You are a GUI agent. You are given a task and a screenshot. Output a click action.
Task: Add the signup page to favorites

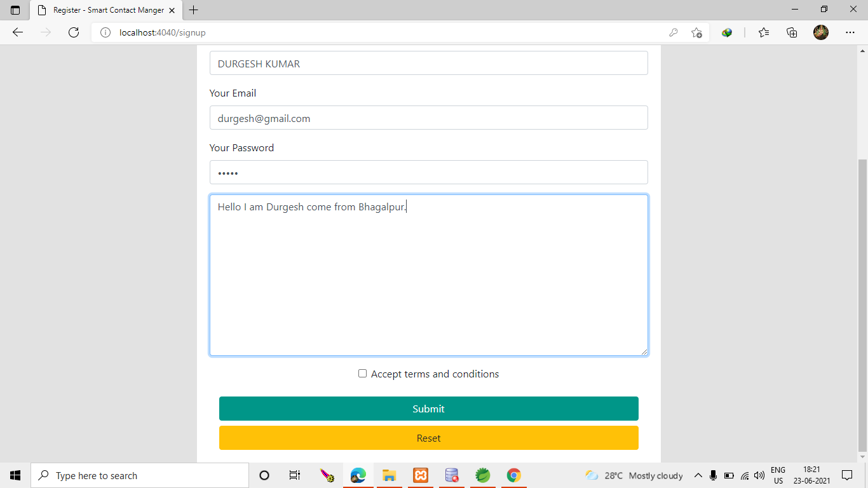pos(696,32)
